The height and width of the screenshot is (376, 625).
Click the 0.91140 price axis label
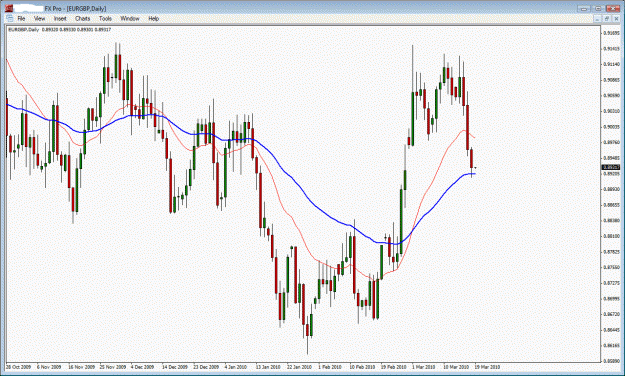(x=611, y=64)
